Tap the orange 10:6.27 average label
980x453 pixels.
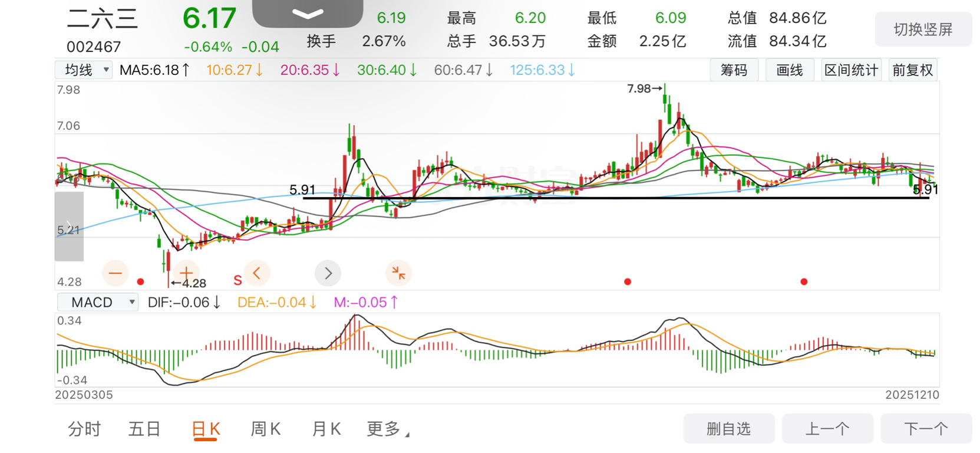tap(234, 70)
